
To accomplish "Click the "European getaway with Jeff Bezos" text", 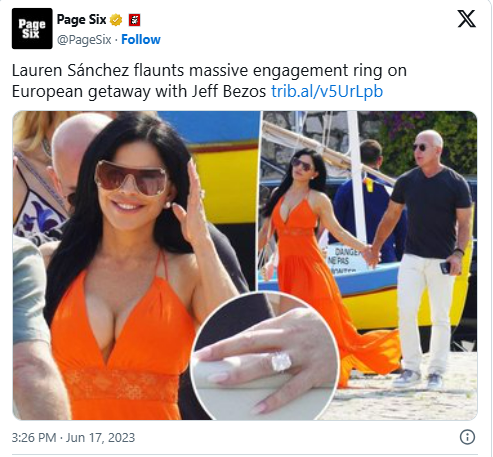I will 139,91.
